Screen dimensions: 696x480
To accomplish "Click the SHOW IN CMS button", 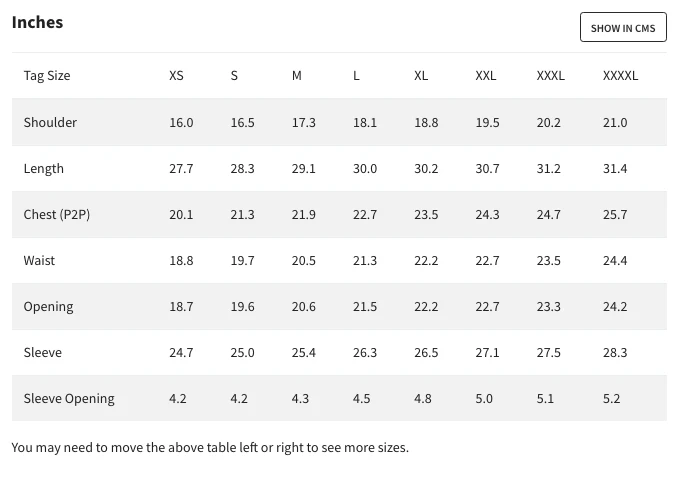I will pos(622,28).
